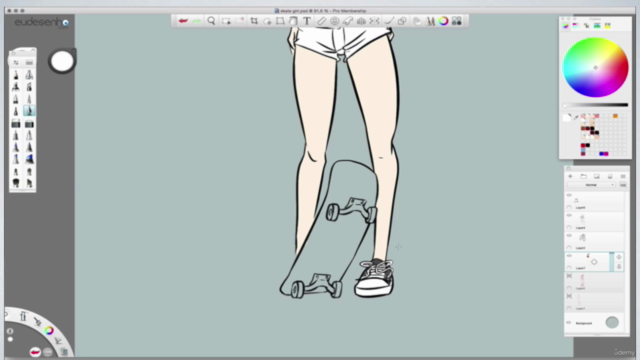Screen dimensions: 640x360
Task: Select the Zoom magnifier tool
Action: pyautogui.click(x=211, y=21)
